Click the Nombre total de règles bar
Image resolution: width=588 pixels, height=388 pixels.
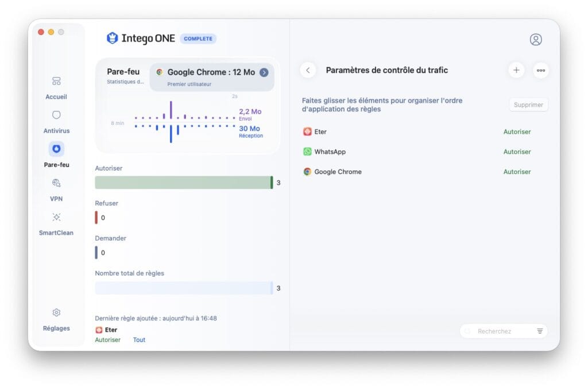click(x=184, y=288)
